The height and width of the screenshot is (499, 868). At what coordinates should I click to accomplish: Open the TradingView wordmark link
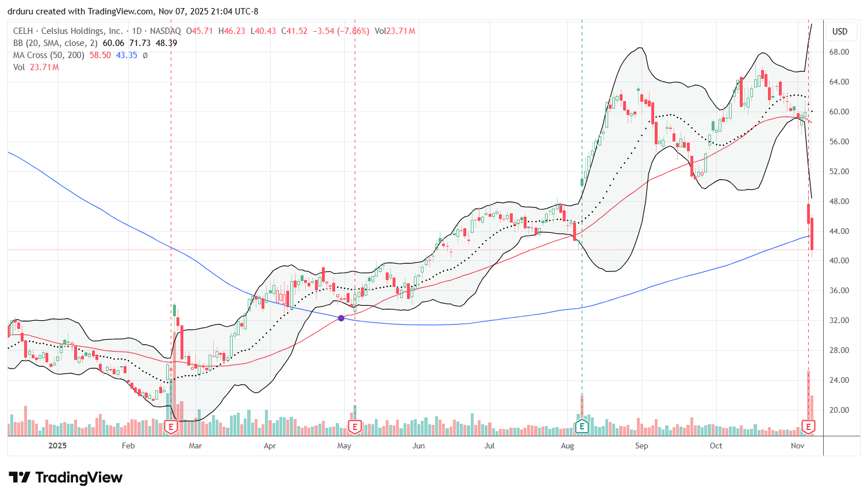click(x=78, y=478)
